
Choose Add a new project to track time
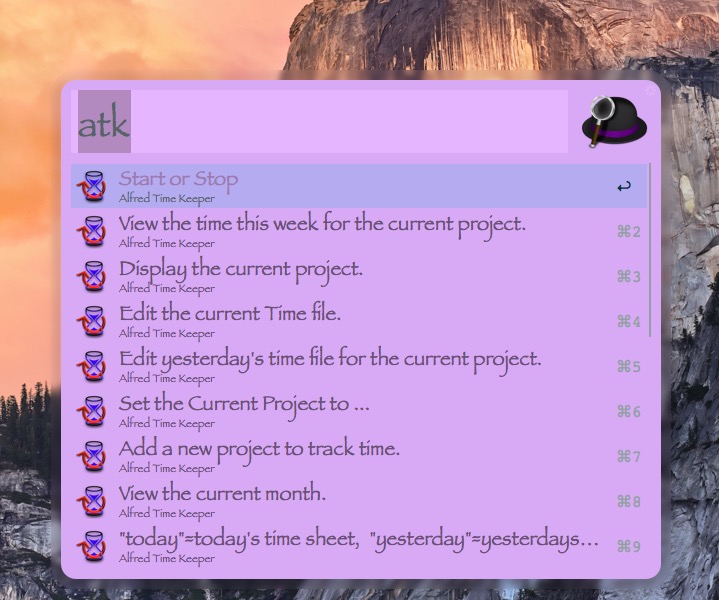point(359,456)
